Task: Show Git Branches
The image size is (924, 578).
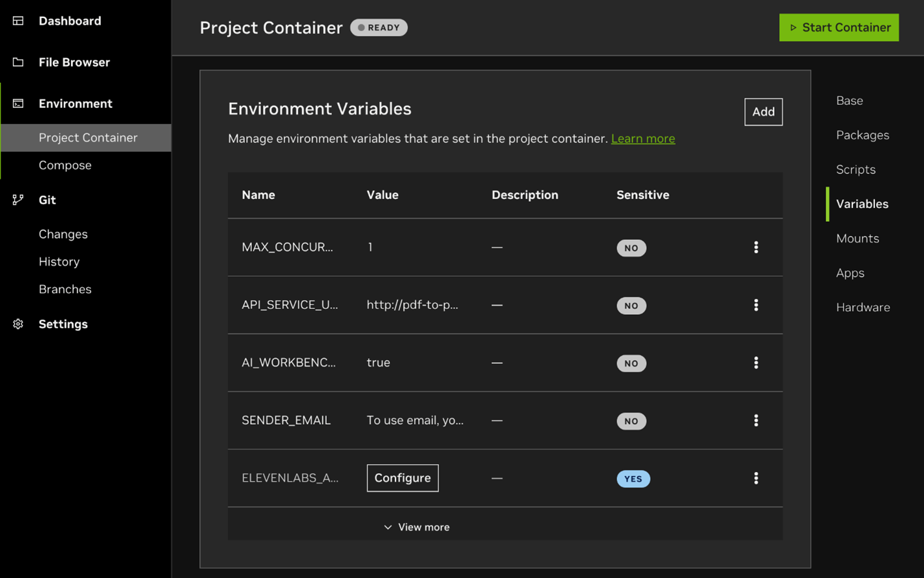Action: pyautogui.click(x=65, y=289)
